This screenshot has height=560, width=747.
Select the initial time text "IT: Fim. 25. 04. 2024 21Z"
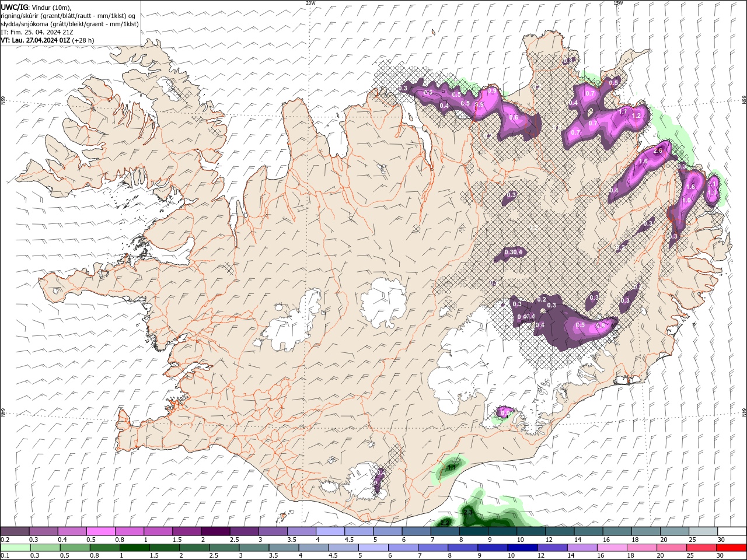click(37, 32)
